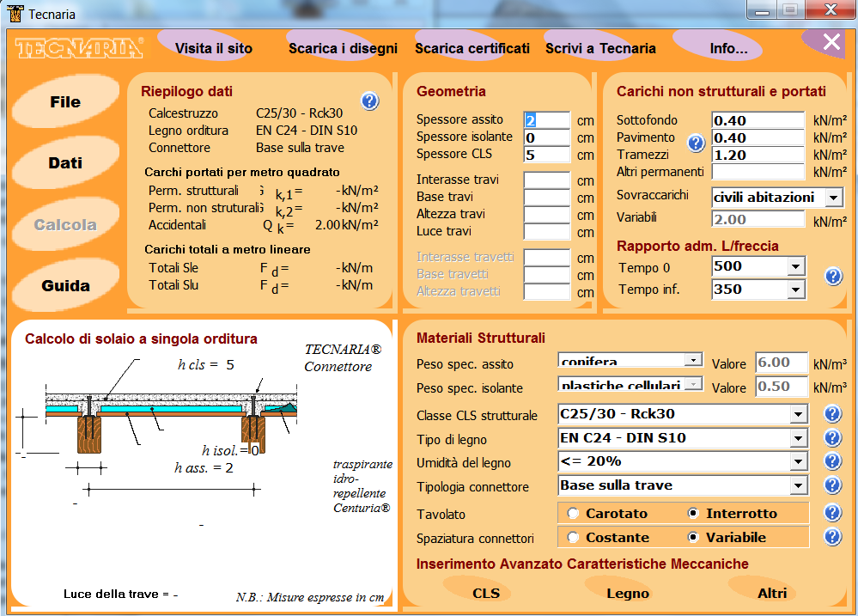Open help for Tipologia connettore
This screenshot has width=858, height=616.
832,485
